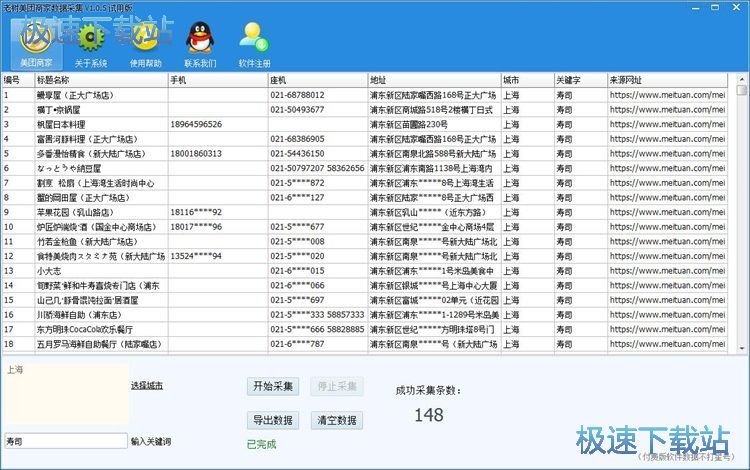Image resolution: width=750 pixels, height=470 pixels.
Task: Click the 停止采集 button
Action: click(x=337, y=386)
